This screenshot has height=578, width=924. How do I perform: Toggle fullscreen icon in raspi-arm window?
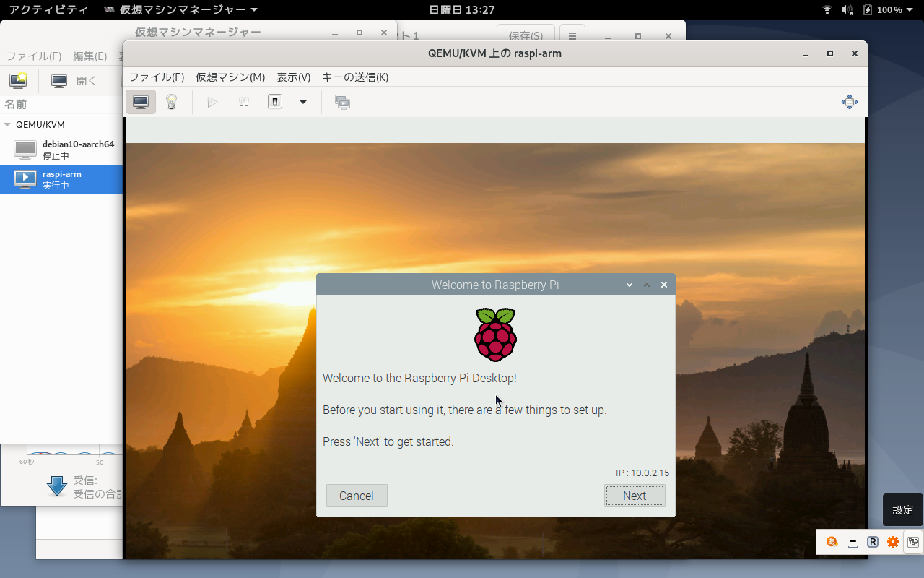[850, 102]
